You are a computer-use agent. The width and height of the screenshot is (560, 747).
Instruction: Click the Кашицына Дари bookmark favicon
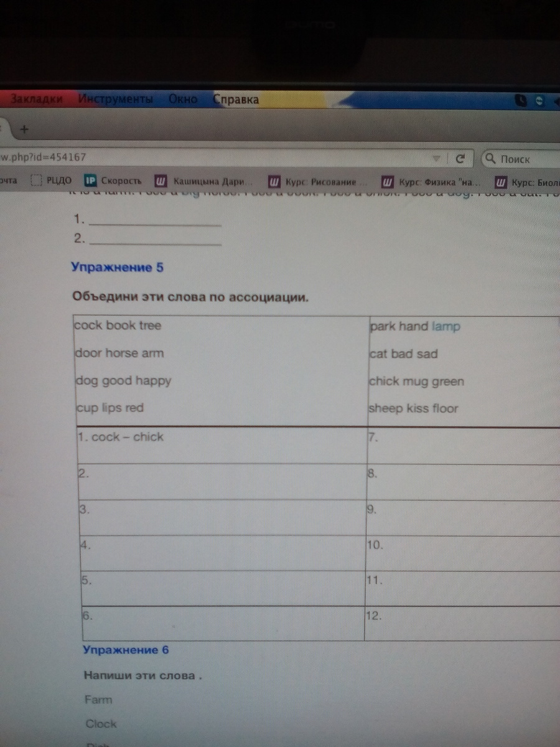coord(161,182)
